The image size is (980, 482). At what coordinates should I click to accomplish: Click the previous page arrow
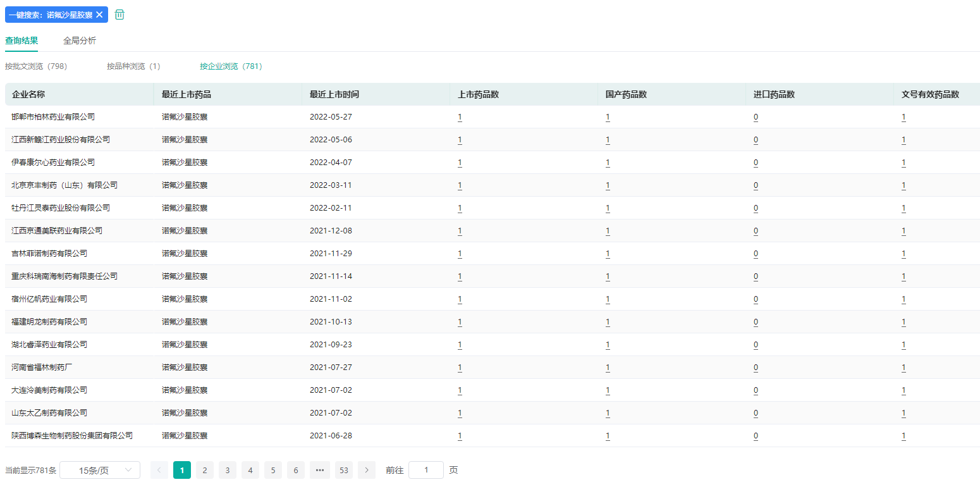pos(159,470)
